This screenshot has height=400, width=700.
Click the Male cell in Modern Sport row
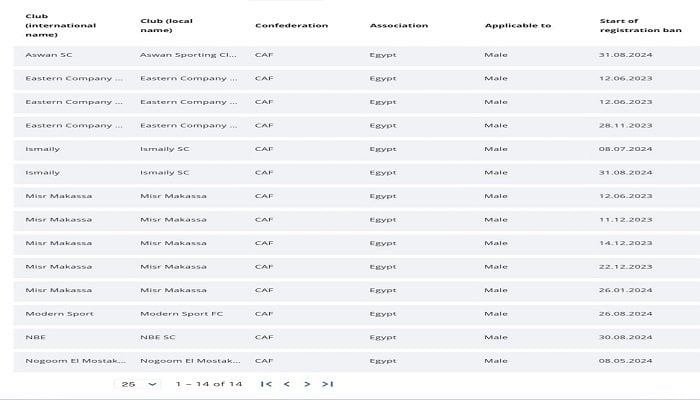496,314
